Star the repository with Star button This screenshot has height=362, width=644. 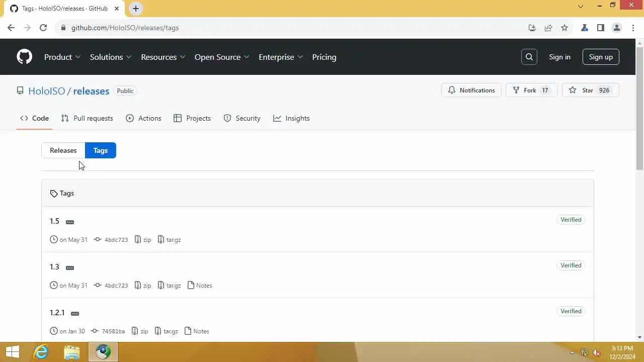click(590, 90)
